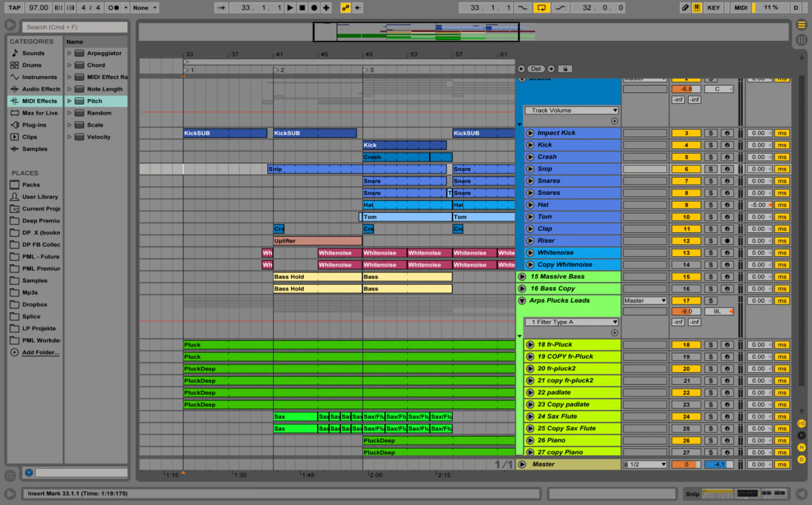The width and height of the screenshot is (812, 505).
Task: Toggle the metronome button
Action: click(113, 7)
